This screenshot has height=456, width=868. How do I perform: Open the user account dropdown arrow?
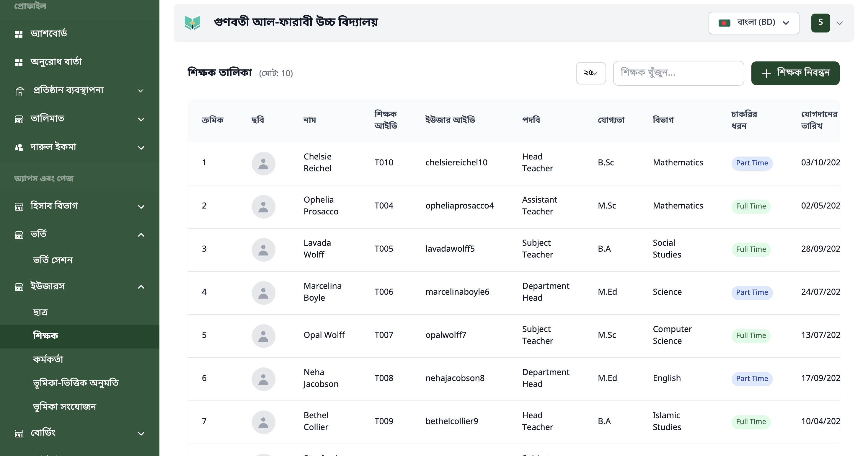click(x=840, y=23)
